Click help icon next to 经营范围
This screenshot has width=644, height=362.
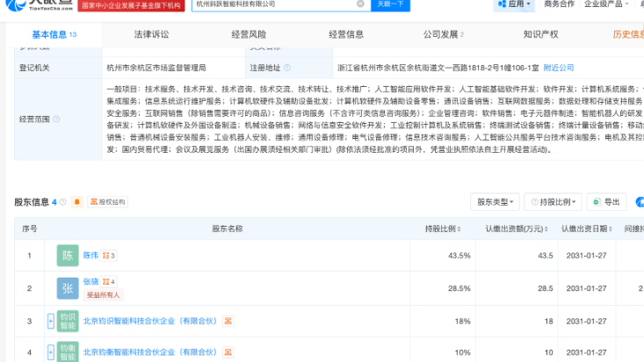(56, 119)
